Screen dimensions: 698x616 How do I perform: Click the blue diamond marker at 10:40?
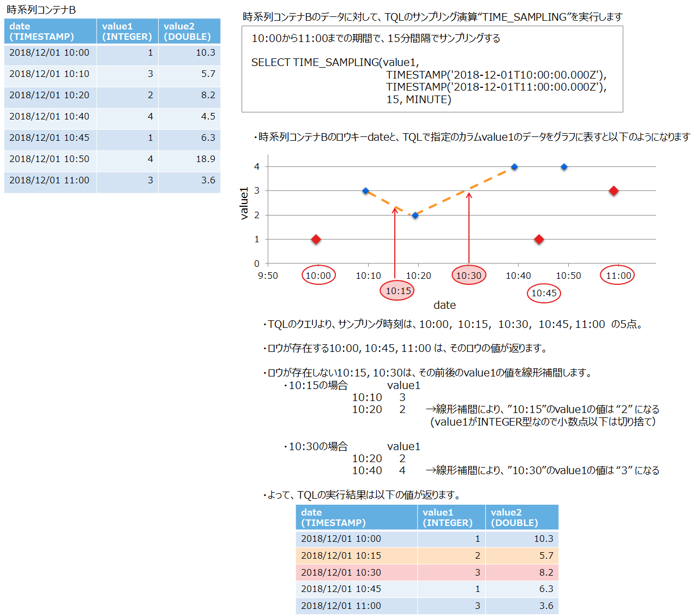point(514,167)
